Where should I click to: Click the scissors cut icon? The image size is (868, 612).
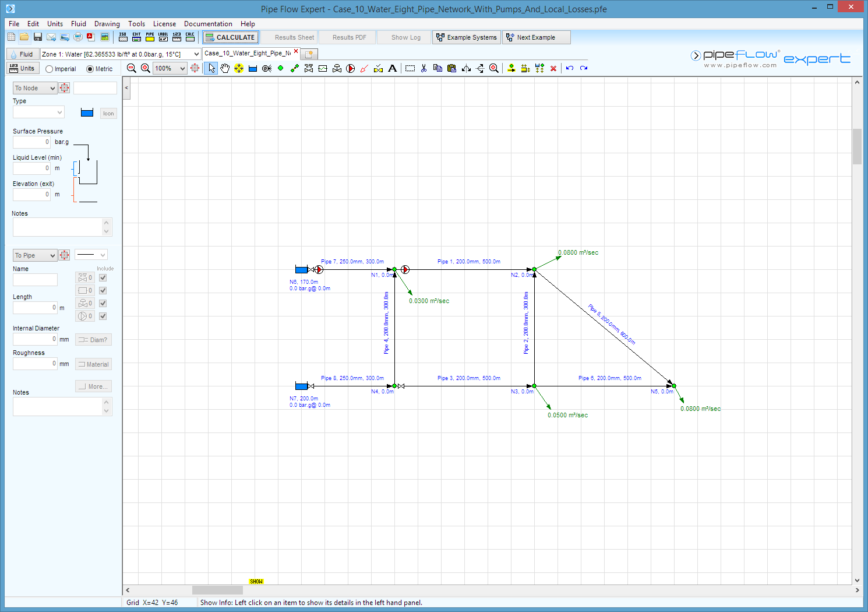(424, 68)
